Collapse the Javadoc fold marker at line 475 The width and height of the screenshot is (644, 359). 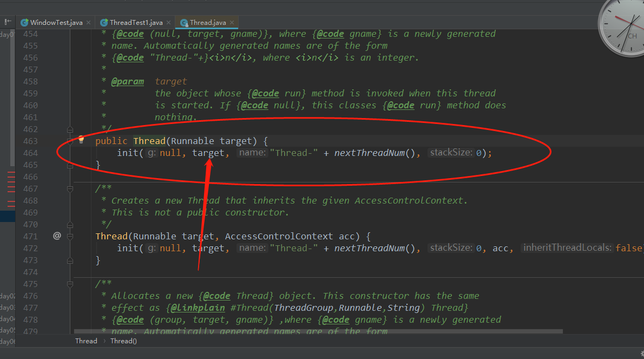click(70, 284)
